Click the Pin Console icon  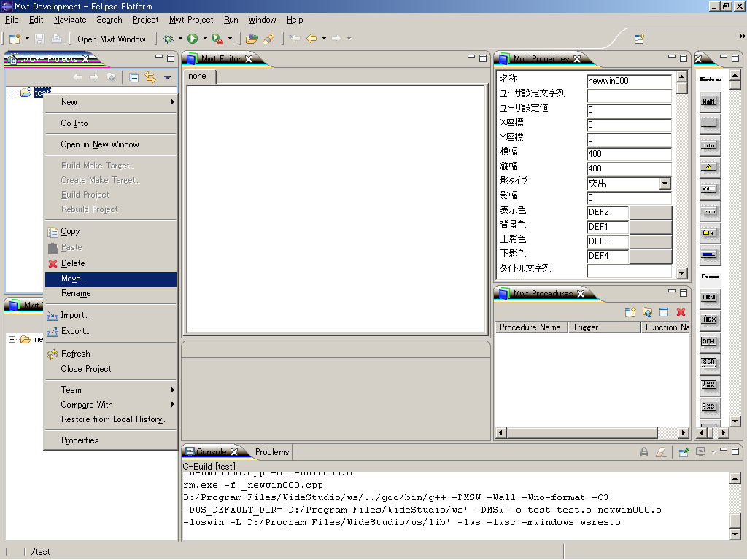click(x=684, y=452)
